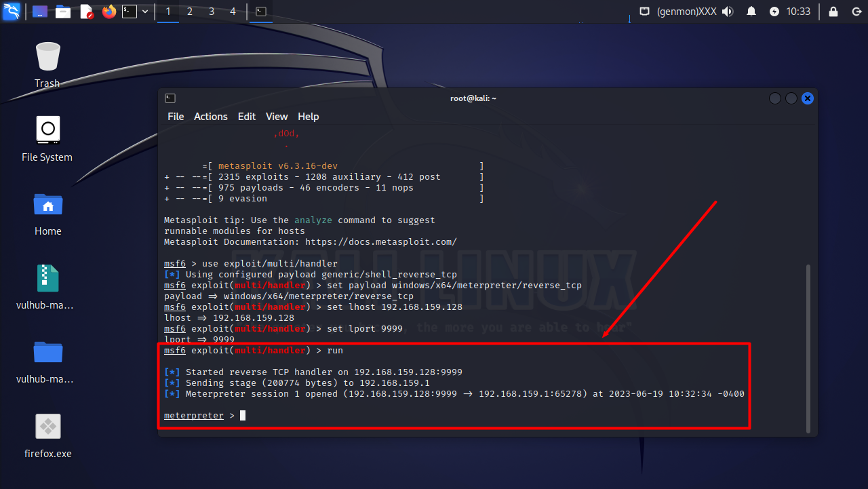This screenshot has width=868, height=489.
Task: Select the firefox.exe desktop file
Action: (47, 435)
